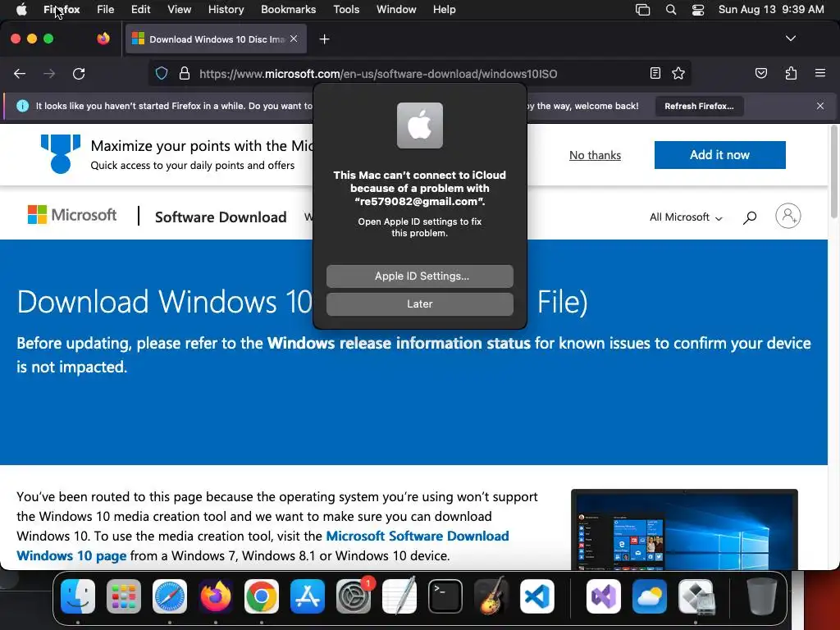Open a new tab with the plus icon
The width and height of the screenshot is (840, 630).
(324, 39)
